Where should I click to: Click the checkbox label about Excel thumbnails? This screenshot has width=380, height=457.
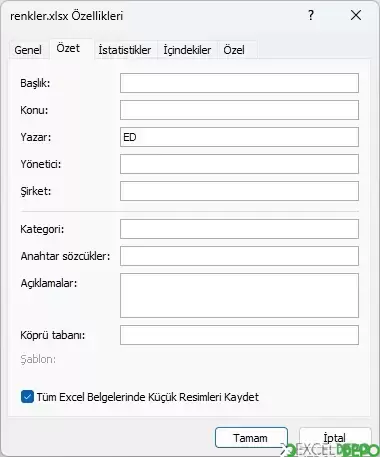[148, 397]
